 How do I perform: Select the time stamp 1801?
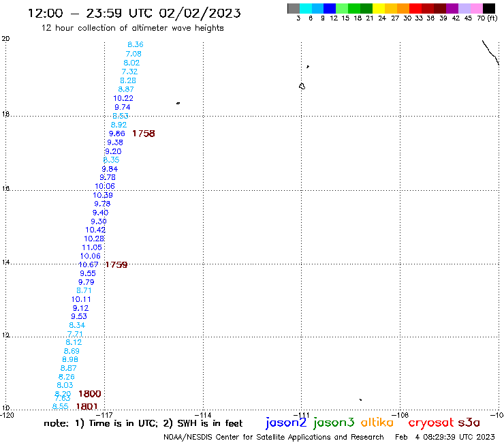tap(86, 407)
